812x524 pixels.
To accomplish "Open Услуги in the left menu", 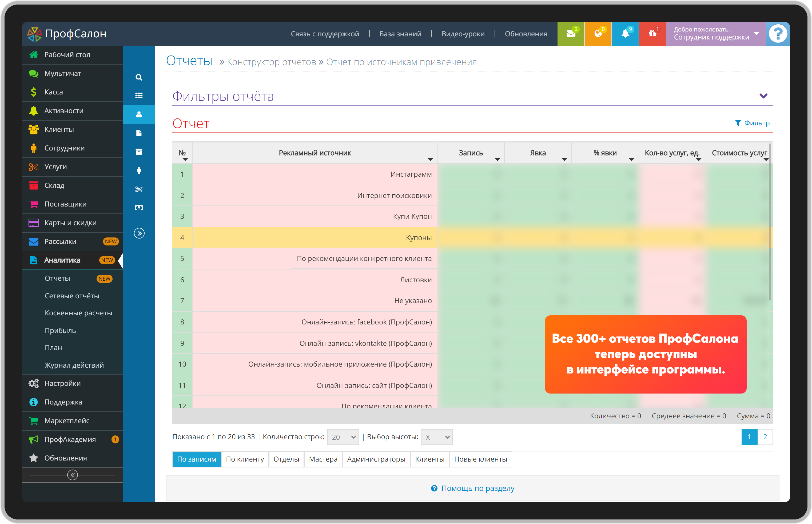I will tap(73, 167).
